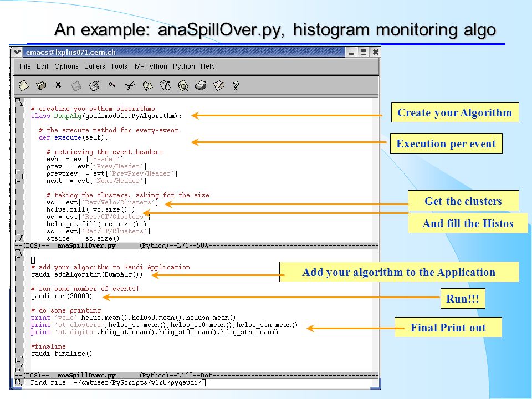Click the line "evh = evt['Header']"

coord(85,159)
